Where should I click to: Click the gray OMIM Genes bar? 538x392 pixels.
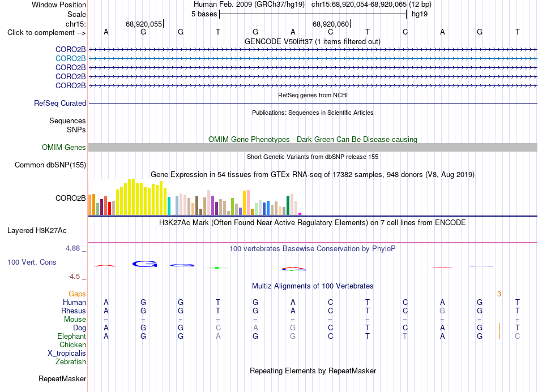[313, 147]
